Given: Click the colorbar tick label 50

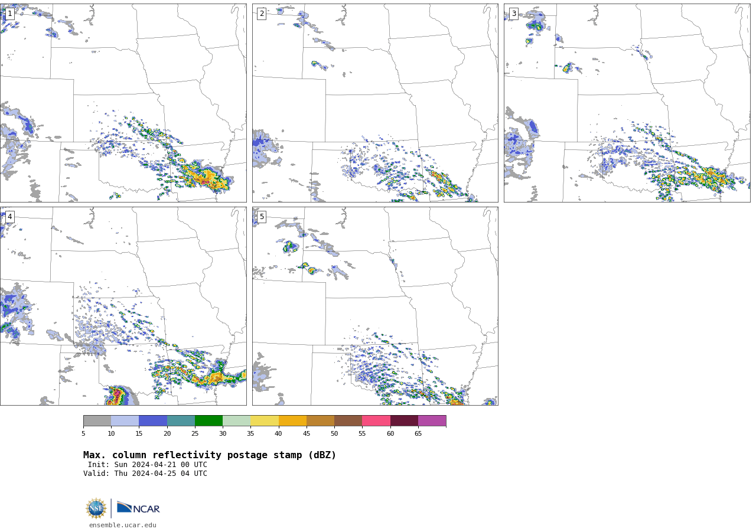Looking at the screenshot, I should [334, 434].
